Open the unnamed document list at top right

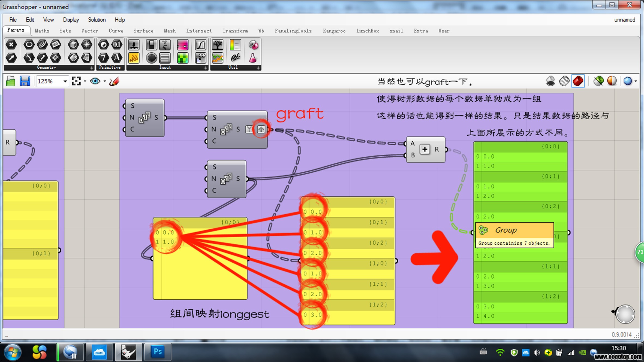click(x=624, y=20)
